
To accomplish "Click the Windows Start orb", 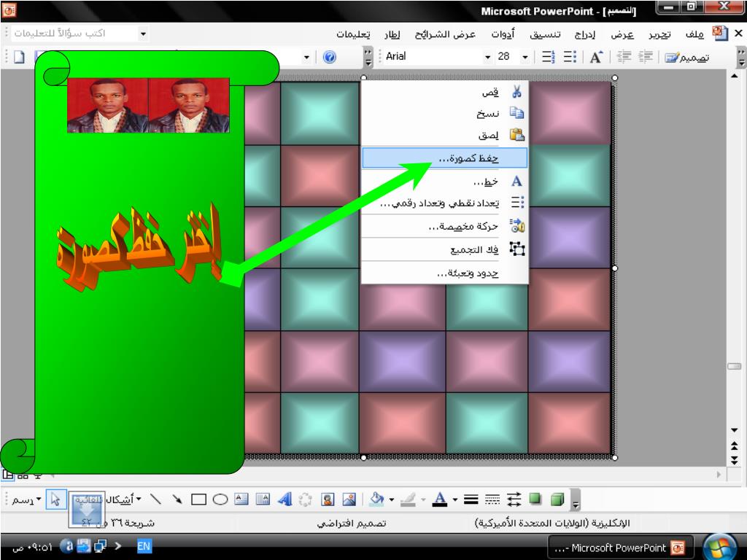I will click(720, 547).
